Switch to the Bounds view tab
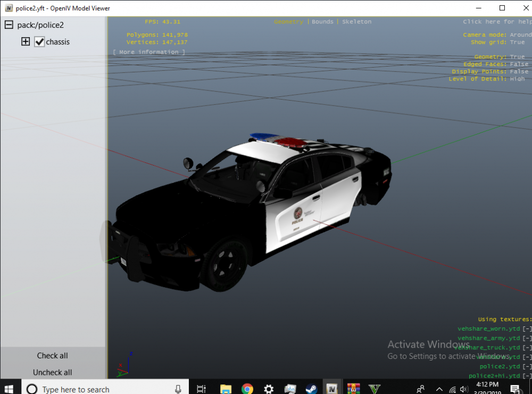The width and height of the screenshot is (532, 394). pos(322,22)
